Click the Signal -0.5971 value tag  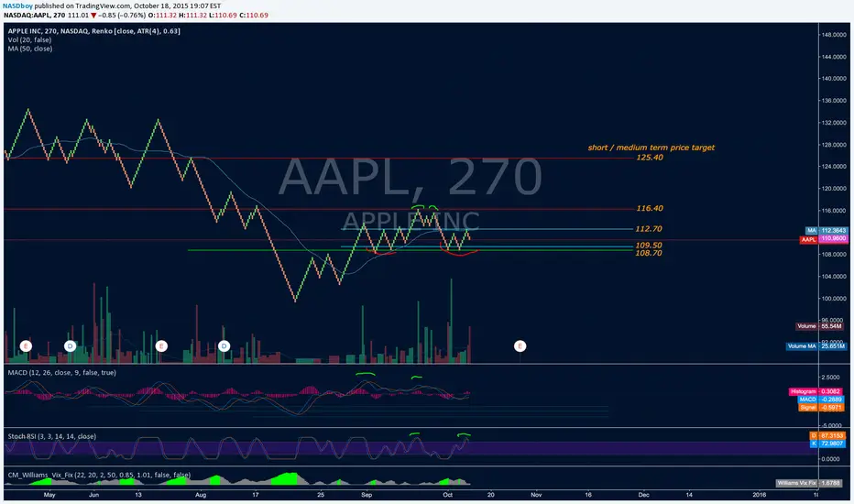coord(821,408)
